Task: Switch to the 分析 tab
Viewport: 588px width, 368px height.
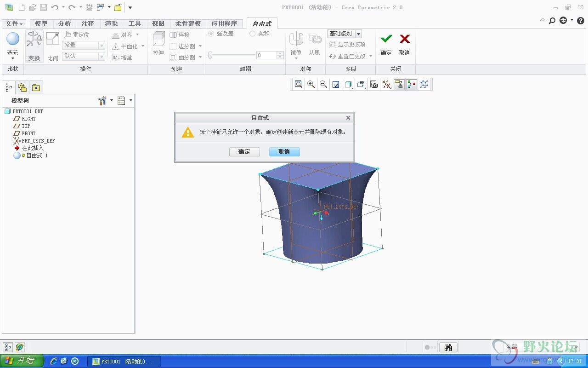Action: [x=64, y=23]
